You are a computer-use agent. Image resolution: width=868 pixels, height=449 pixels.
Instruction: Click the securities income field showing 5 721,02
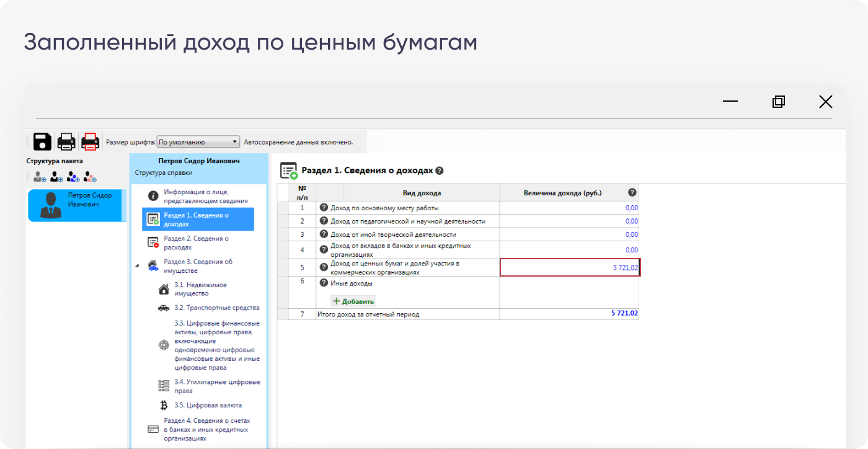point(569,267)
